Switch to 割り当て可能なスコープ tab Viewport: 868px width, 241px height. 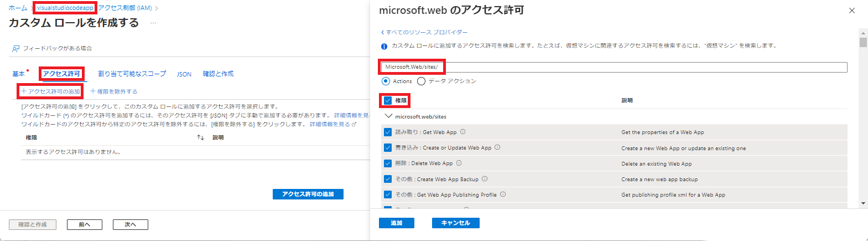pos(132,74)
